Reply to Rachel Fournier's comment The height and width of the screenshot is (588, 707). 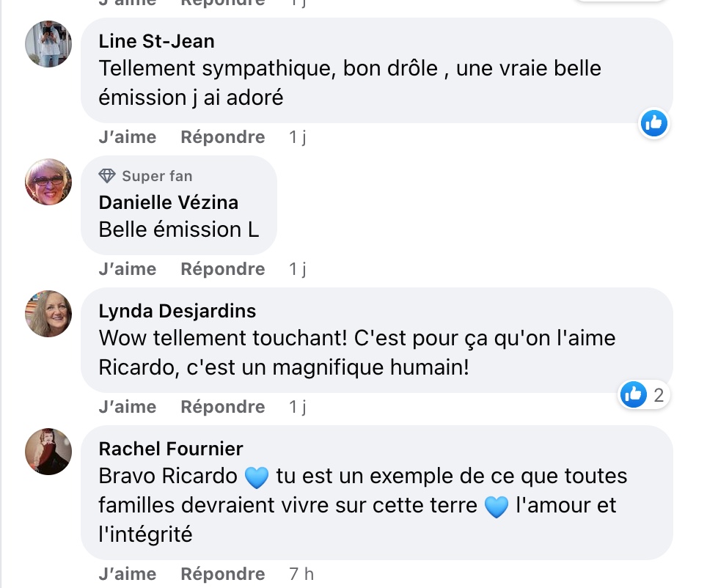point(223,574)
